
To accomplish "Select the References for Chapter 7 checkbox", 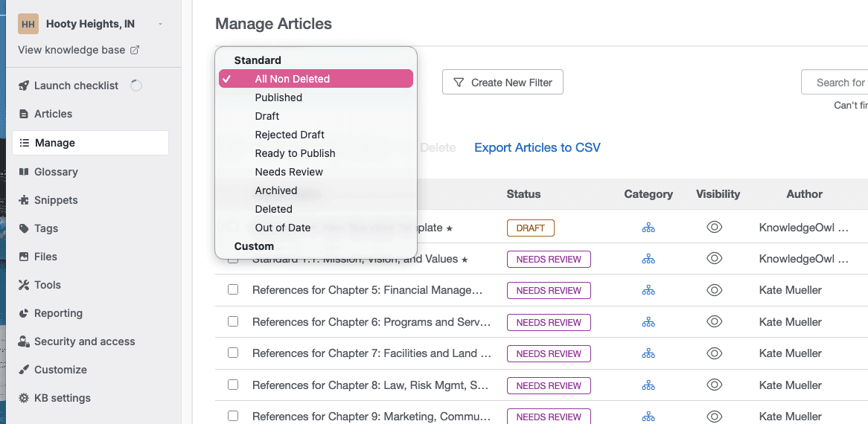I will (233, 353).
